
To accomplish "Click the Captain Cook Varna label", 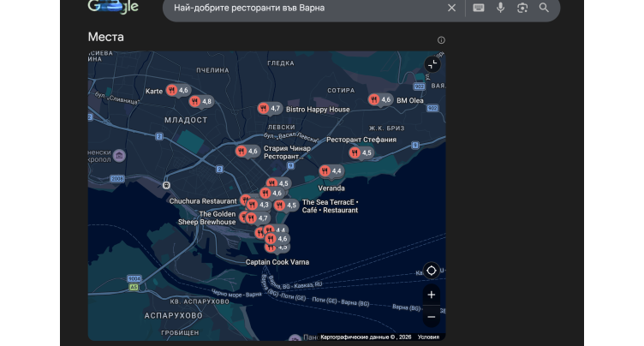I will 277,262.
